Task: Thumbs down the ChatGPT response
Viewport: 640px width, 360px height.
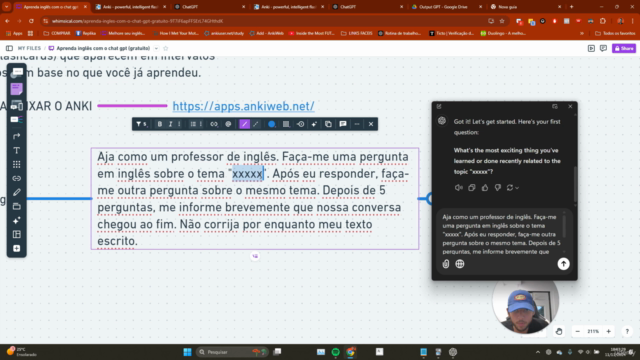Action: coord(498,188)
